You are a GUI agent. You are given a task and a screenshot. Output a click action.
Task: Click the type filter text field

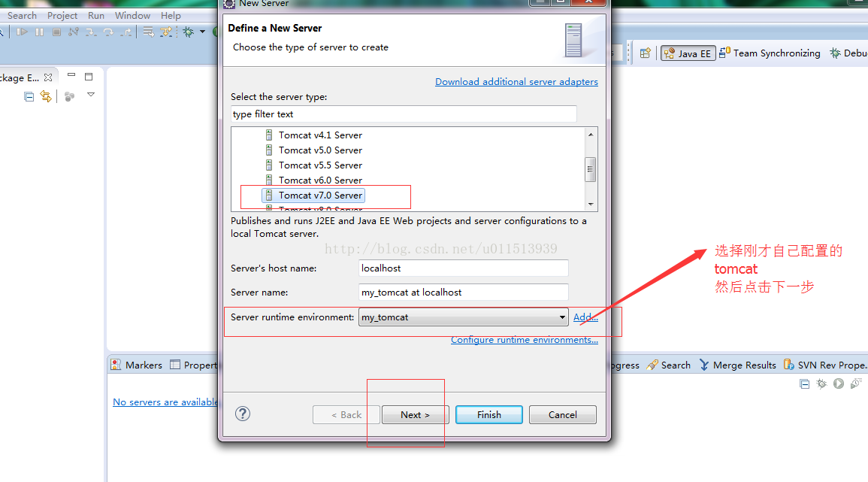tap(404, 114)
